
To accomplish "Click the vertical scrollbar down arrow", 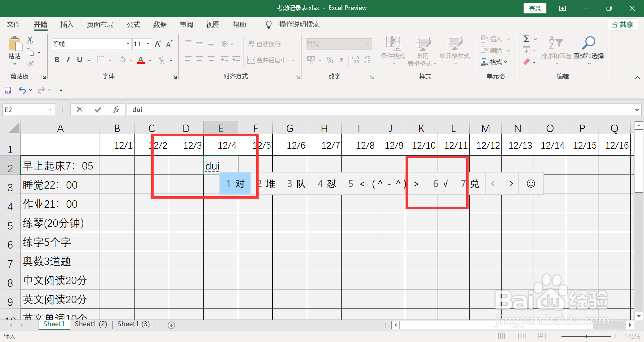I will 639,316.
